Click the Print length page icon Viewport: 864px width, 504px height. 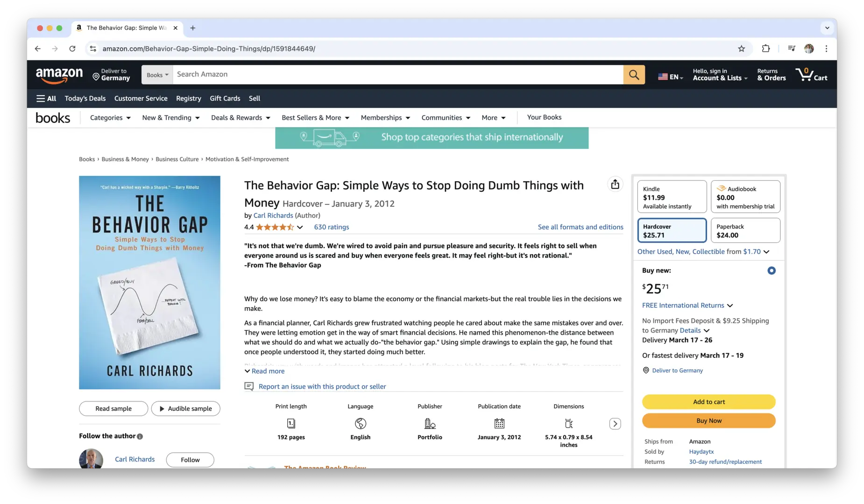(291, 423)
